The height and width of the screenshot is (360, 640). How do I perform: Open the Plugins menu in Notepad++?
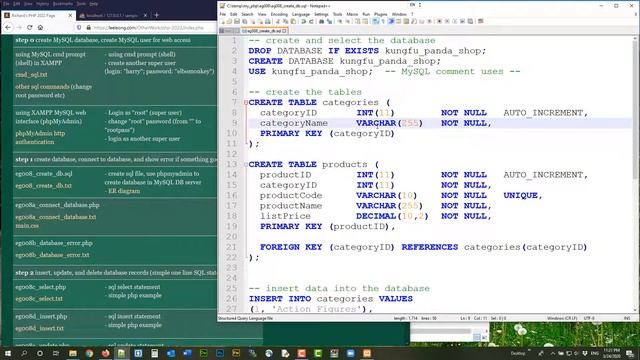[x=380, y=14]
